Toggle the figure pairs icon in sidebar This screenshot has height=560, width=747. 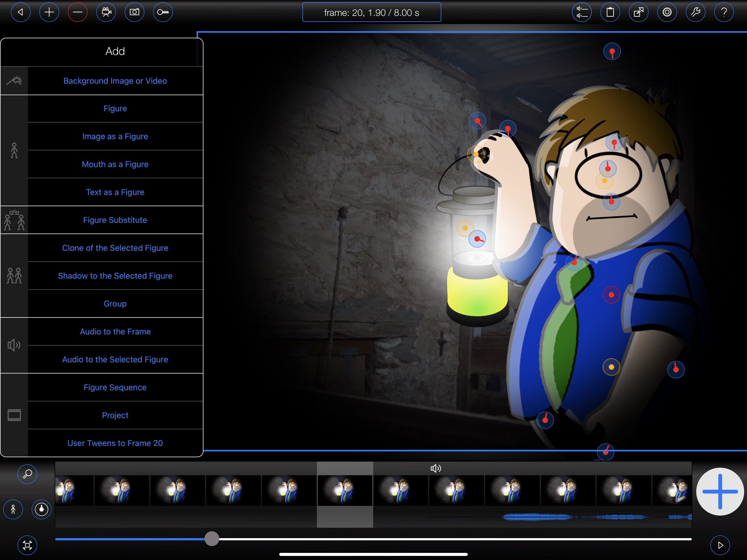tap(15, 275)
